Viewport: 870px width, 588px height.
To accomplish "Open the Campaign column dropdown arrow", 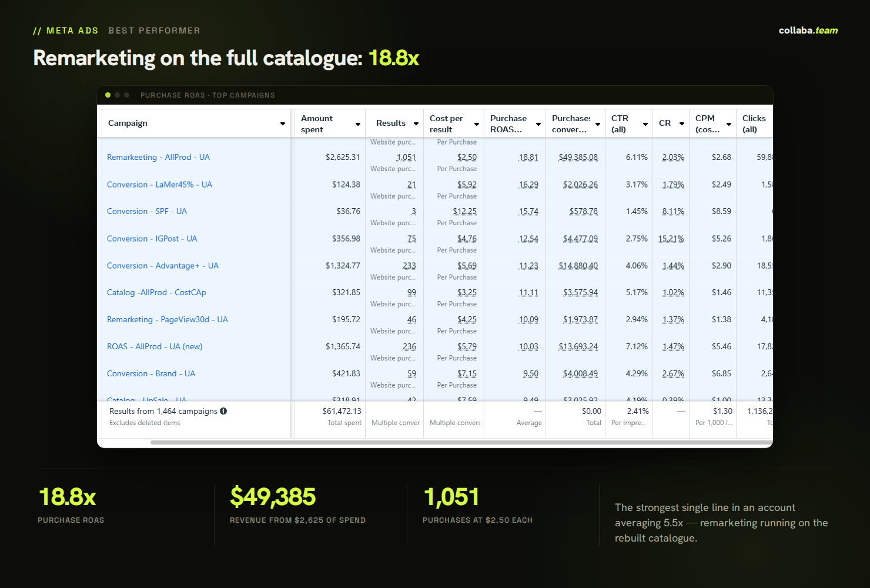I will pos(283,123).
